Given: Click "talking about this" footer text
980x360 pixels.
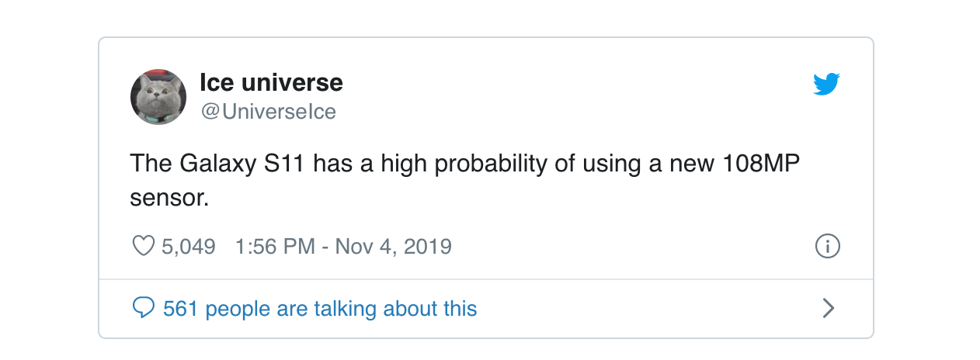Looking at the screenshot, I should pos(395,309).
